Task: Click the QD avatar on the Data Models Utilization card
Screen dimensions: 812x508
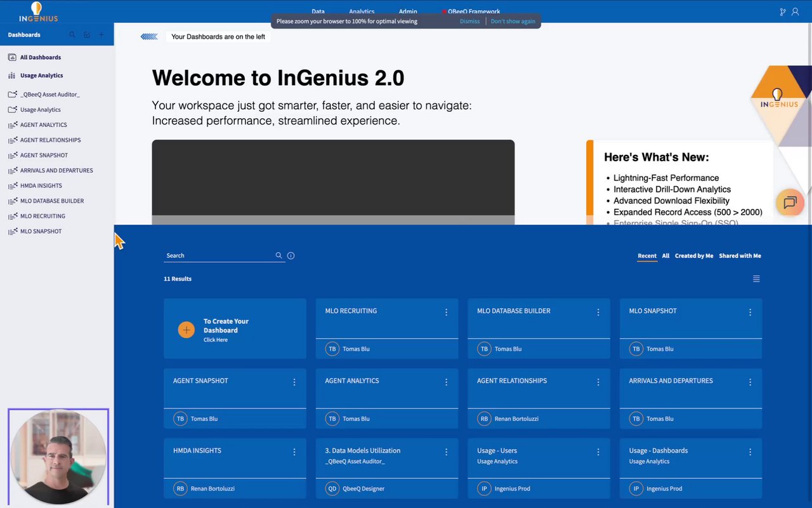Action: [x=332, y=488]
